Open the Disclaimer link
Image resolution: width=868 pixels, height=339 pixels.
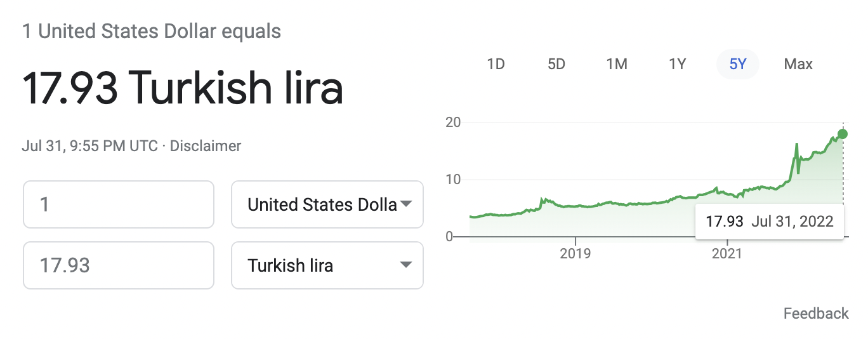pos(206,146)
